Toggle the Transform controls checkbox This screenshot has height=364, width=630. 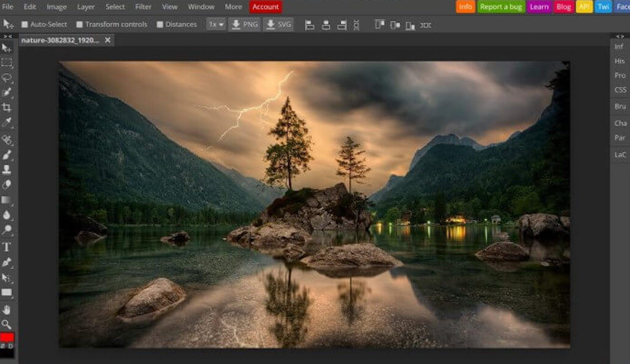(x=79, y=24)
